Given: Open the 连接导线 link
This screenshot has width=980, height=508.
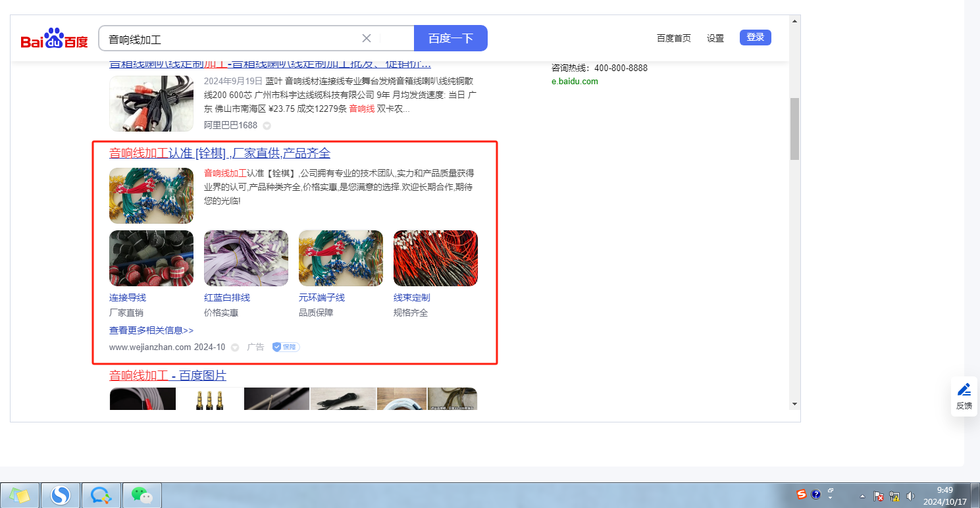Looking at the screenshot, I should point(128,297).
